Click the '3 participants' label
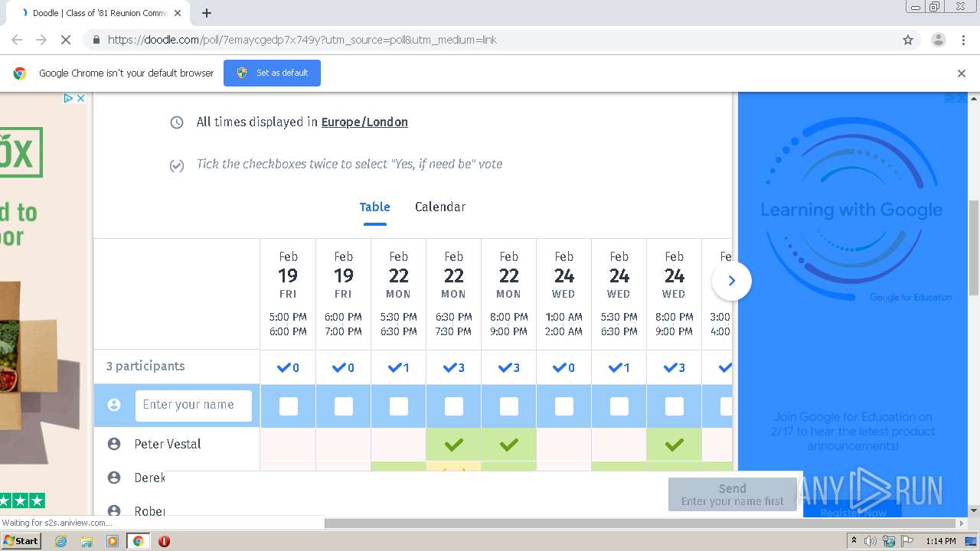The height and width of the screenshot is (551, 980). click(x=145, y=366)
